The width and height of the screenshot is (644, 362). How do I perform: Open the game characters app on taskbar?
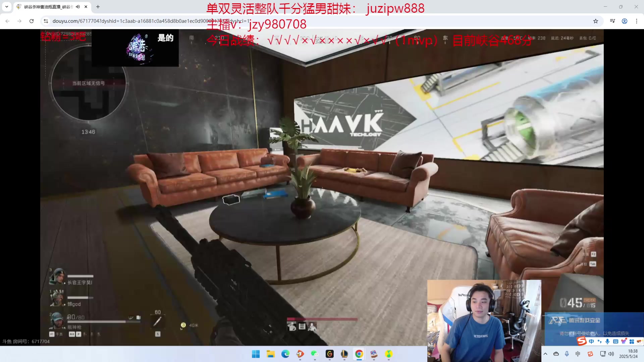click(374, 354)
